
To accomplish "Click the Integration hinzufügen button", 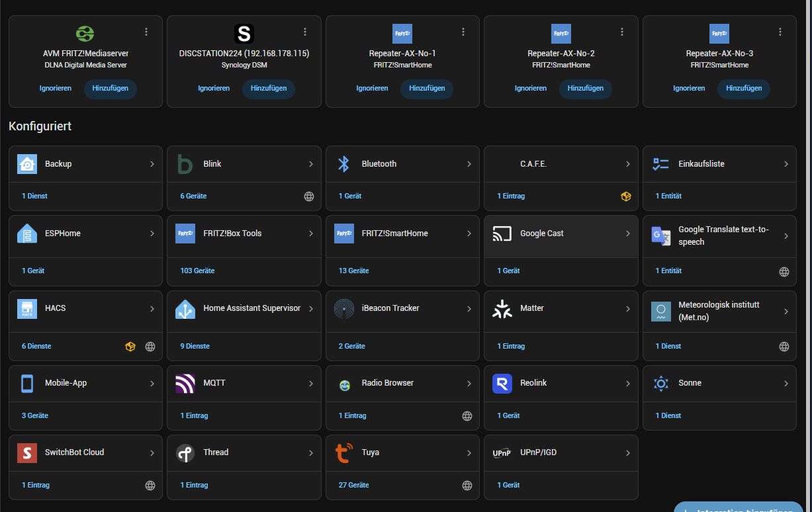I will pyautogui.click(x=739, y=507).
